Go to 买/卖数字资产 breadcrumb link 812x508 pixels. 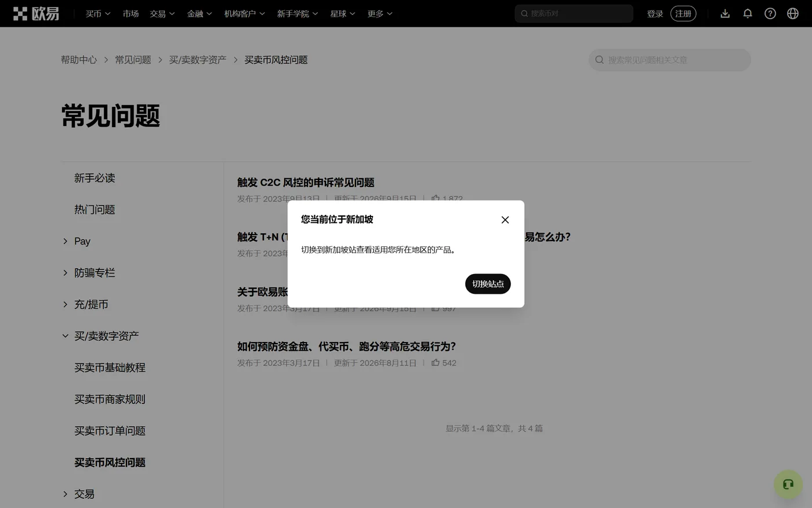(198, 60)
